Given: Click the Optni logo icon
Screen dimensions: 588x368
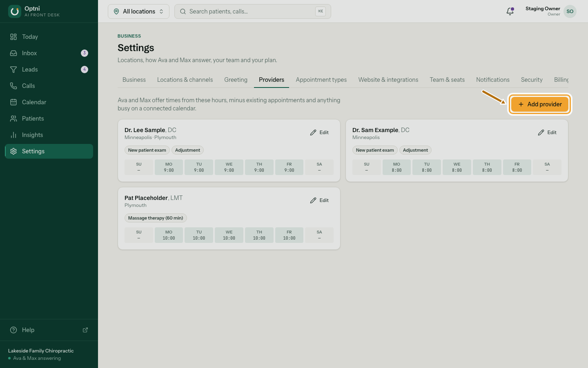Looking at the screenshot, I should pyautogui.click(x=15, y=11).
